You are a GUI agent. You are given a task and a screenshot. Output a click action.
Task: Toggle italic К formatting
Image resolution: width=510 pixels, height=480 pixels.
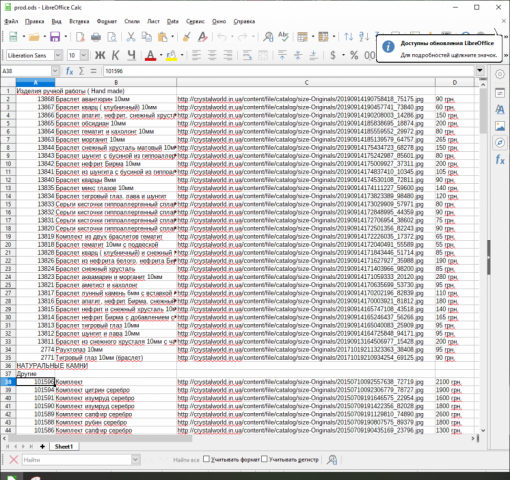(x=115, y=55)
